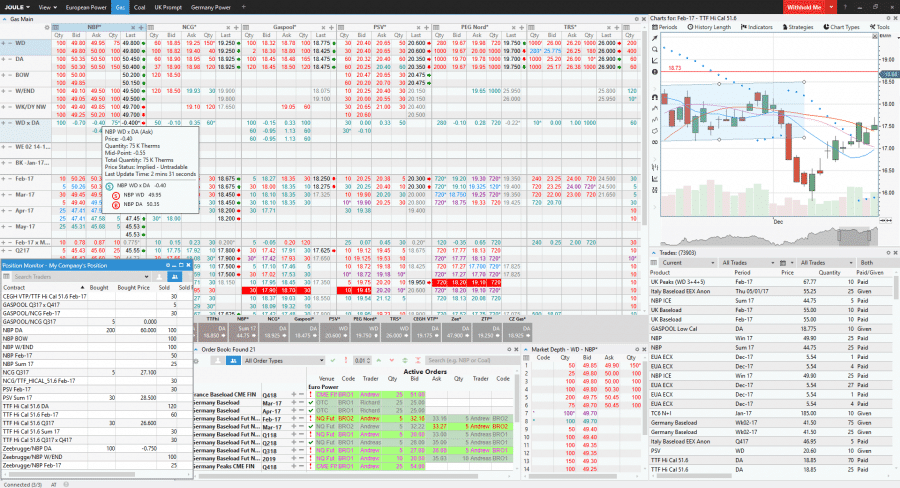The width and height of the screenshot is (900, 488).
Task: Open the JOULE application menu
Action: 17,7
